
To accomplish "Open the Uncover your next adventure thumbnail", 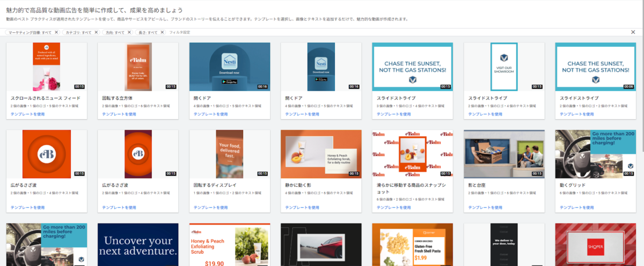I will point(138,245).
